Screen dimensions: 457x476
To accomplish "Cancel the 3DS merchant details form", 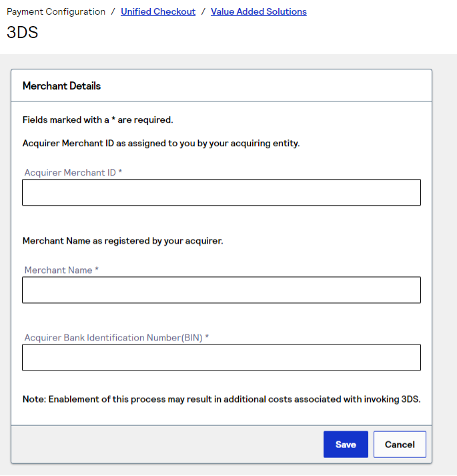I will pos(400,445).
